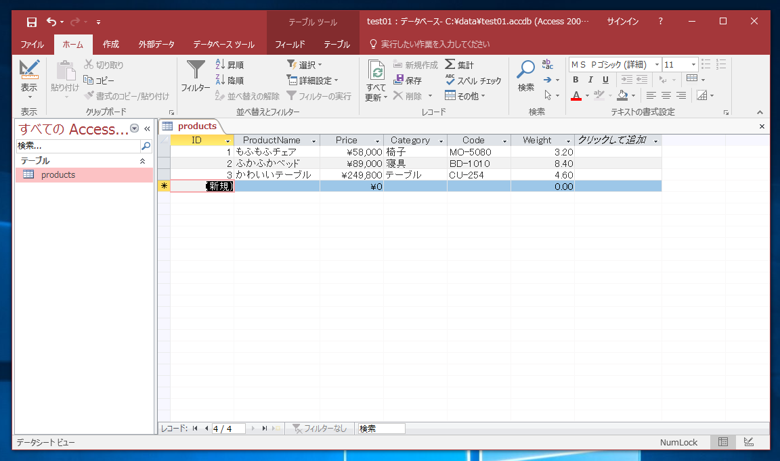Image resolution: width=780 pixels, height=461 pixels.
Task: Open the View (表示) button
Action: (x=29, y=77)
